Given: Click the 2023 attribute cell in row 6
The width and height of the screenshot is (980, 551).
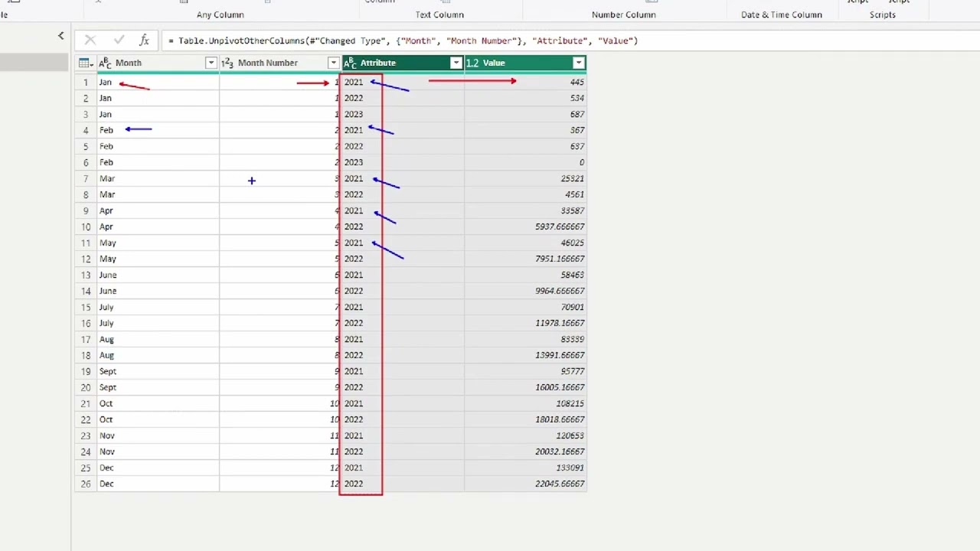Looking at the screenshot, I should click(x=403, y=162).
